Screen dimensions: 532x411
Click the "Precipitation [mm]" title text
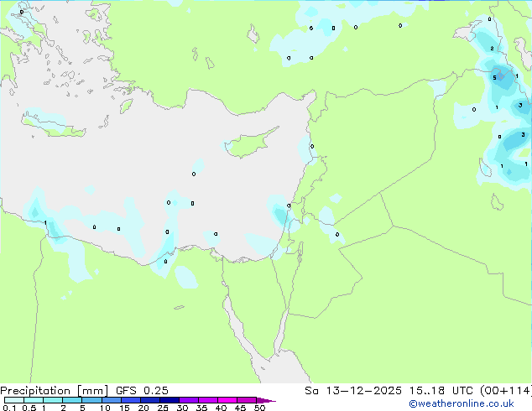coord(54,391)
